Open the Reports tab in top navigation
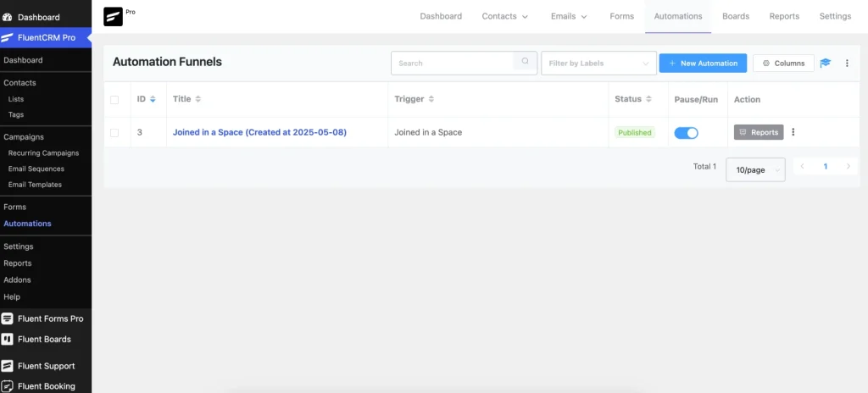 click(x=784, y=17)
